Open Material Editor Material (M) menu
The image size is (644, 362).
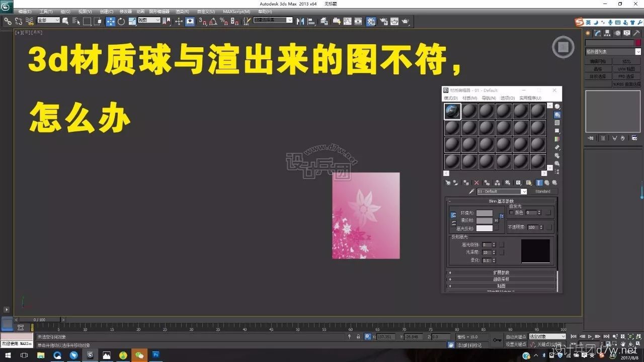click(470, 98)
